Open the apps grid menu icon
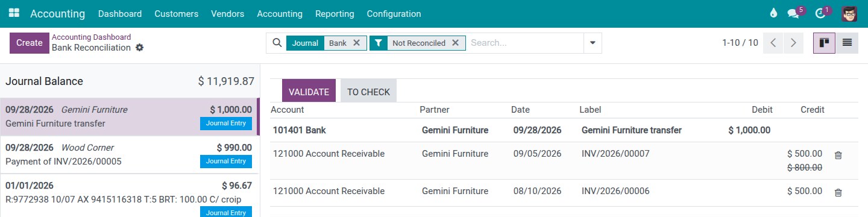The width and height of the screenshot is (868, 217). click(13, 13)
